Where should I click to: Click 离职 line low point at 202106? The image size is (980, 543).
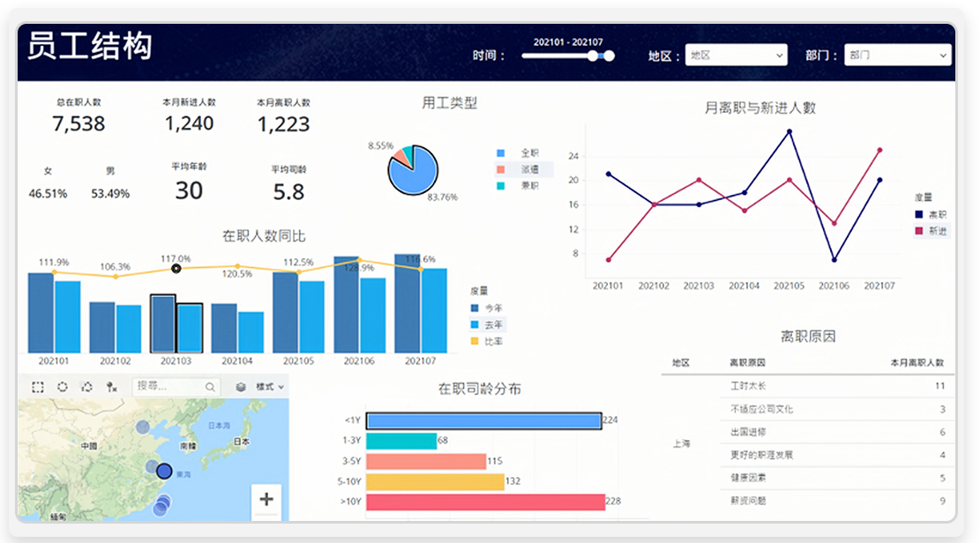(x=834, y=259)
